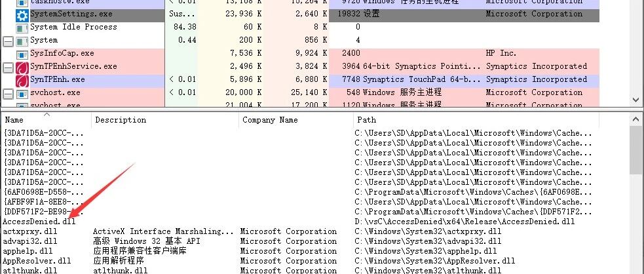The image size is (644, 274).
Task: Select the {DDF571F2-BE98-... entry
Action: coord(43,212)
